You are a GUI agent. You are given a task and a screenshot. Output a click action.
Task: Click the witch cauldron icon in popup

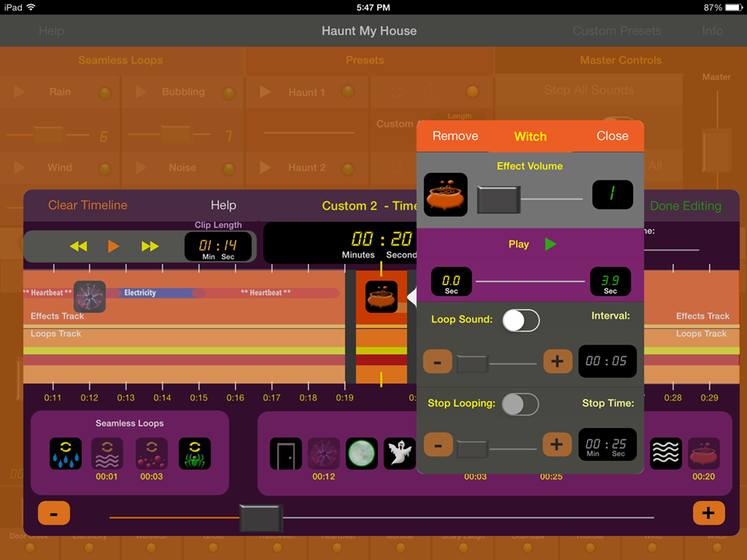point(445,195)
